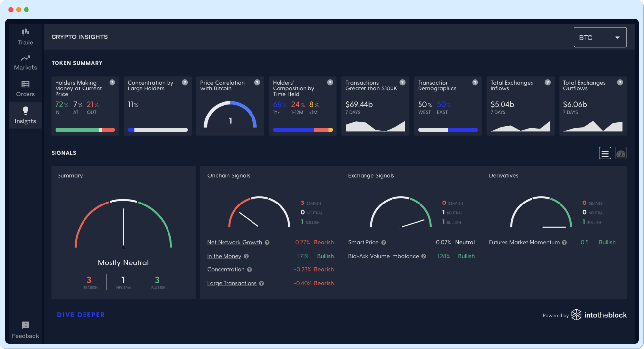644x349 pixels.
Task: Click the Transactions Greater than $100K sparkline chart
Action: coord(375,126)
